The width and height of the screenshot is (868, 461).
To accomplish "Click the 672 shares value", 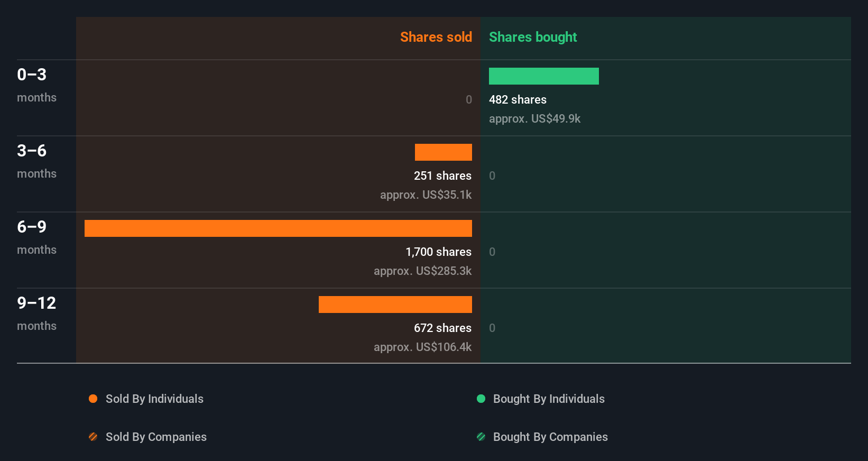I will (x=442, y=328).
